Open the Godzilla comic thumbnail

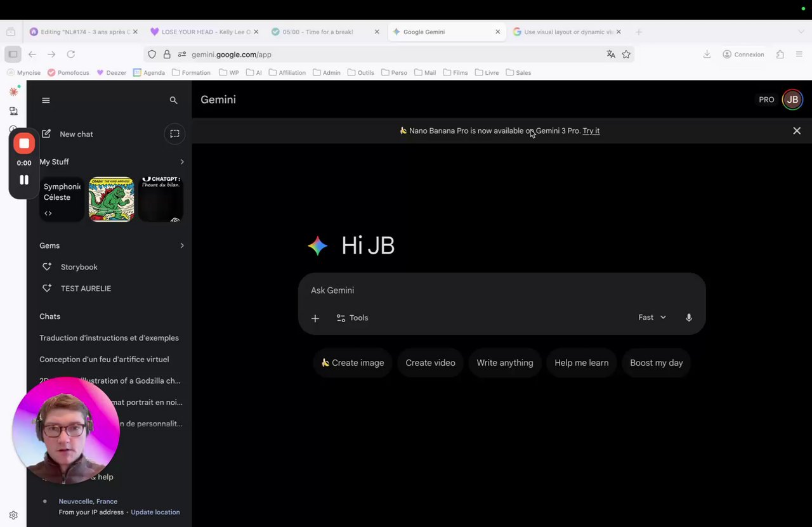[111, 199]
